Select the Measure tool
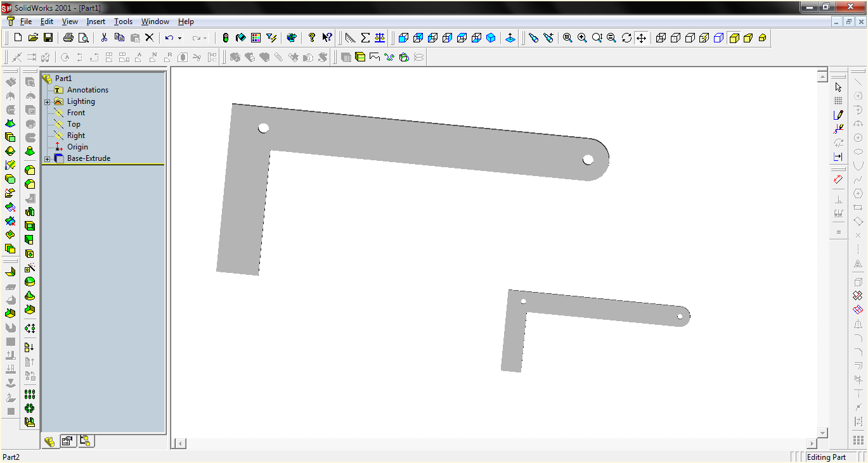Image resolution: width=868 pixels, height=463 pixels. (x=351, y=38)
